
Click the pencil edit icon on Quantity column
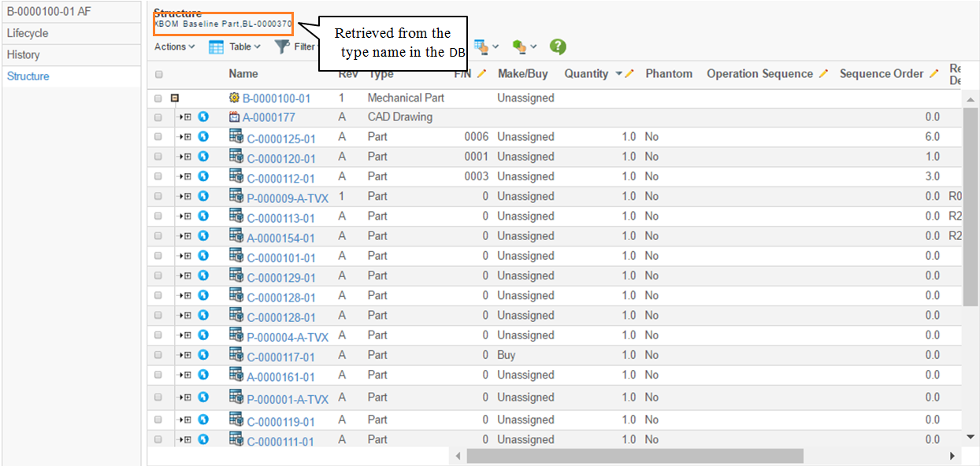click(629, 74)
